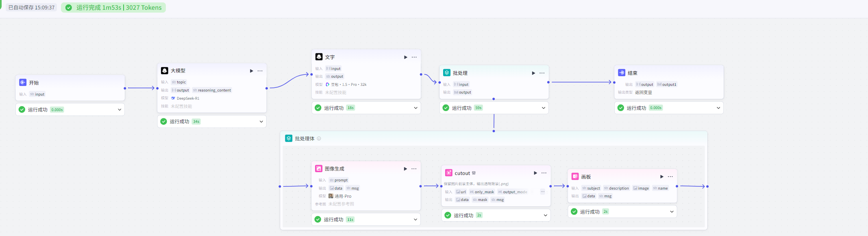Click the 通用-Pro model label

(x=343, y=196)
